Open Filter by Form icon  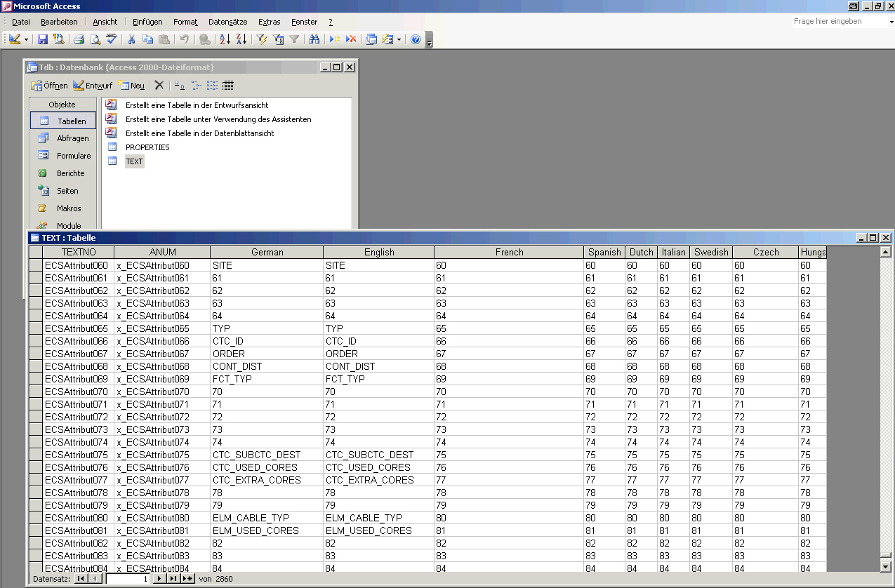[x=278, y=39]
